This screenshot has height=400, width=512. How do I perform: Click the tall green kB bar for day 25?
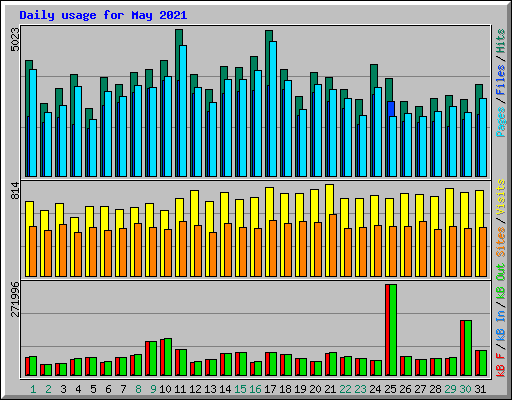393,330
